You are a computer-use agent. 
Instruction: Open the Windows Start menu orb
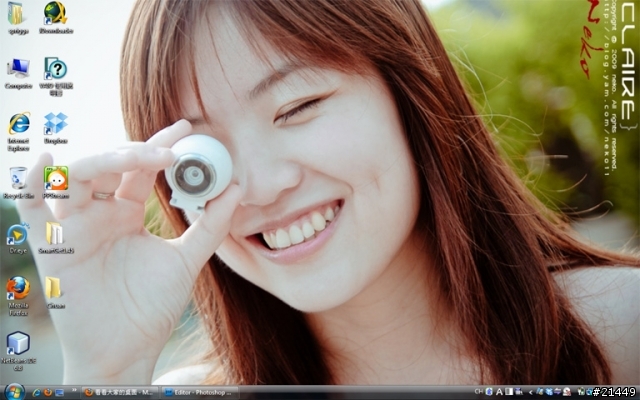(15, 392)
